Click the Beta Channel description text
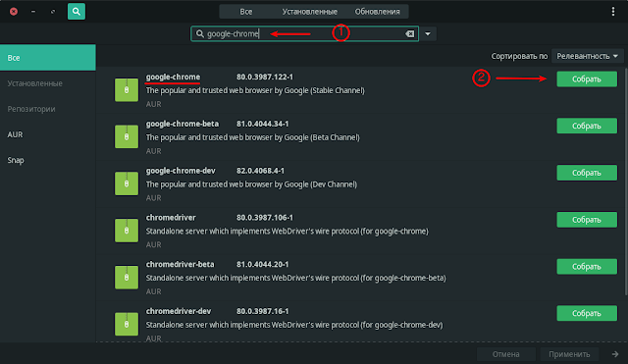Viewport: 628px width, 364px height. click(x=253, y=137)
